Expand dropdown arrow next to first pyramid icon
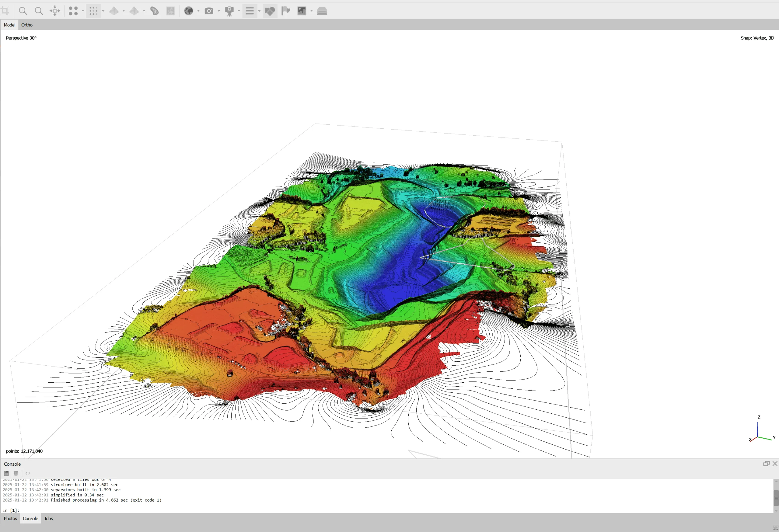 pos(123,11)
